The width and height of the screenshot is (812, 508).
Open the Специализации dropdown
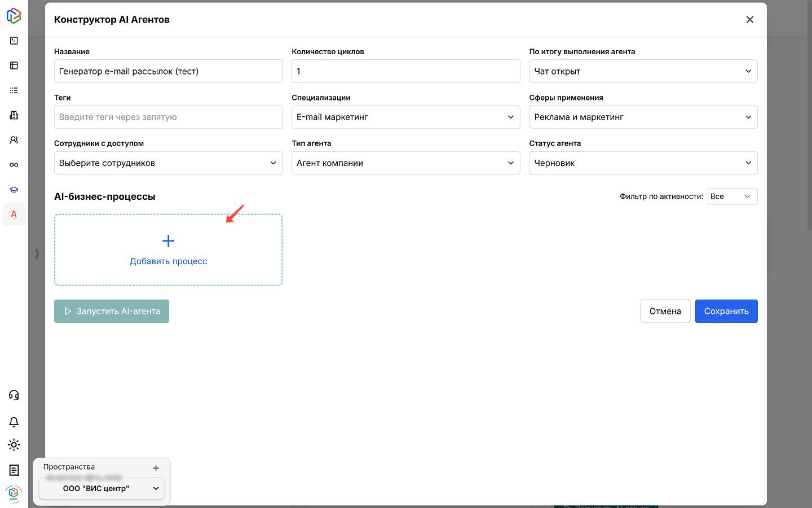[x=405, y=117]
